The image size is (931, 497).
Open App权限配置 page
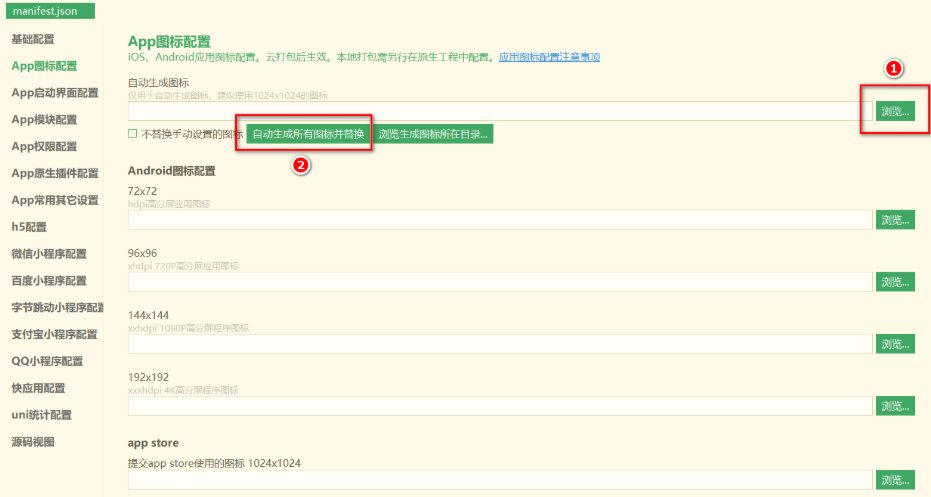pyautogui.click(x=44, y=146)
